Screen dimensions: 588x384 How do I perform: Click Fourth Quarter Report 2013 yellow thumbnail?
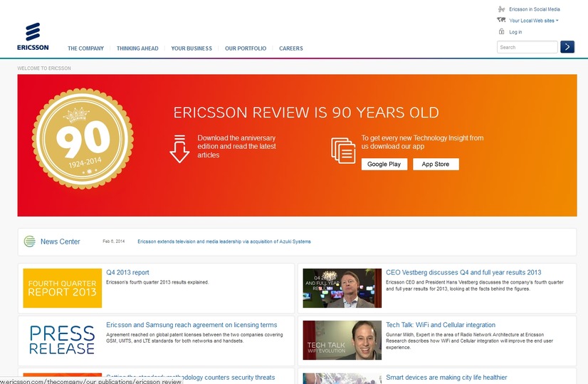tap(62, 288)
